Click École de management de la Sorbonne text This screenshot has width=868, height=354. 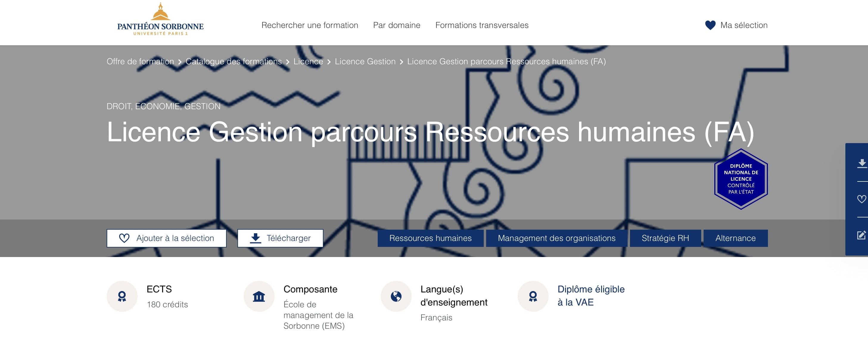318,315
